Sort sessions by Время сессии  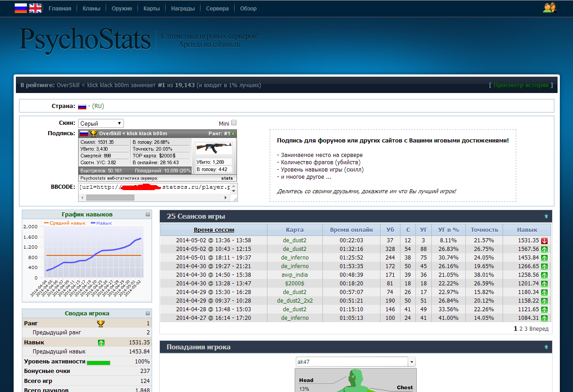214,230
